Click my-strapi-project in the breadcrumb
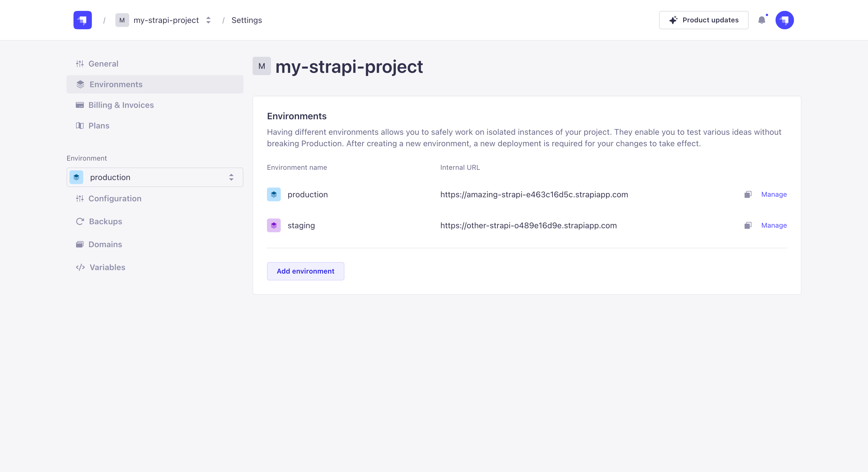868x472 pixels. [x=166, y=20]
